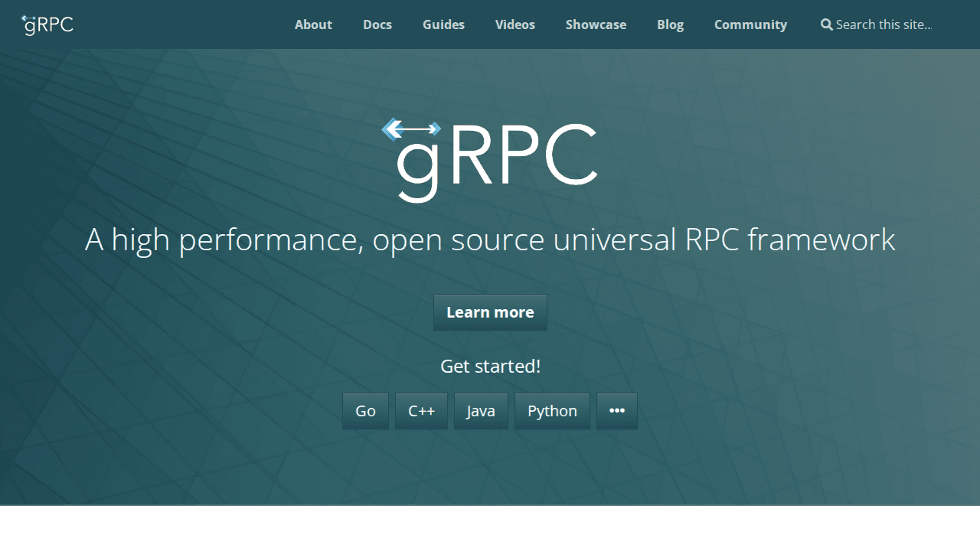Visit the Community page
The height and width of the screenshot is (551, 980).
[x=750, y=24]
